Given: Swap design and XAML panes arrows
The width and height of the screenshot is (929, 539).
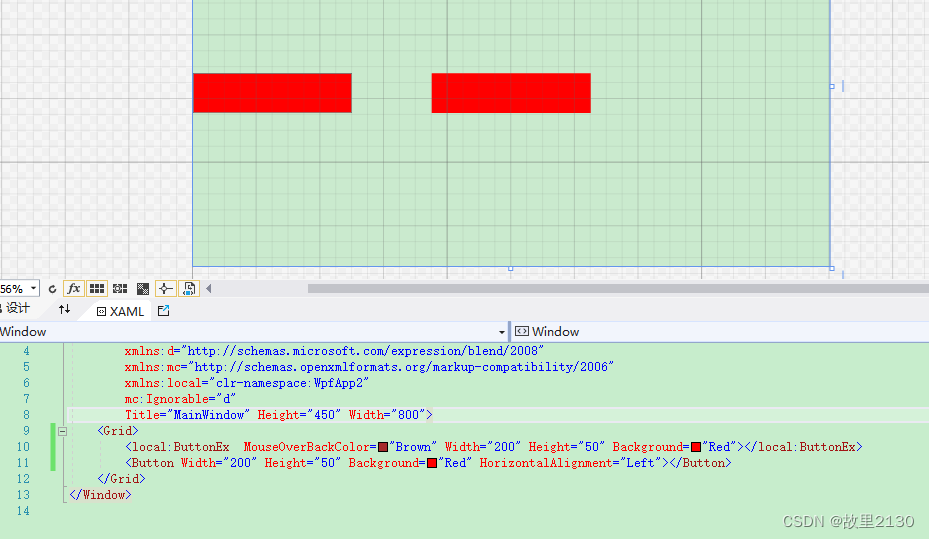Looking at the screenshot, I should point(65,309).
